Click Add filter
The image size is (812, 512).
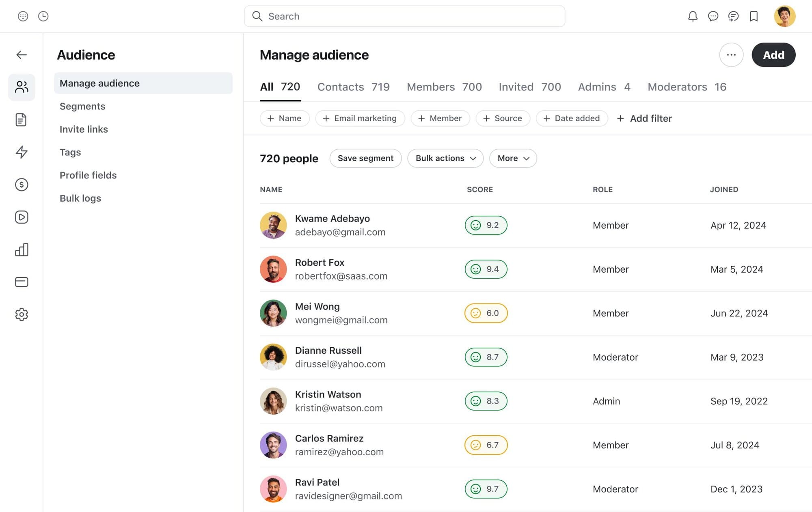click(x=644, y=118)
